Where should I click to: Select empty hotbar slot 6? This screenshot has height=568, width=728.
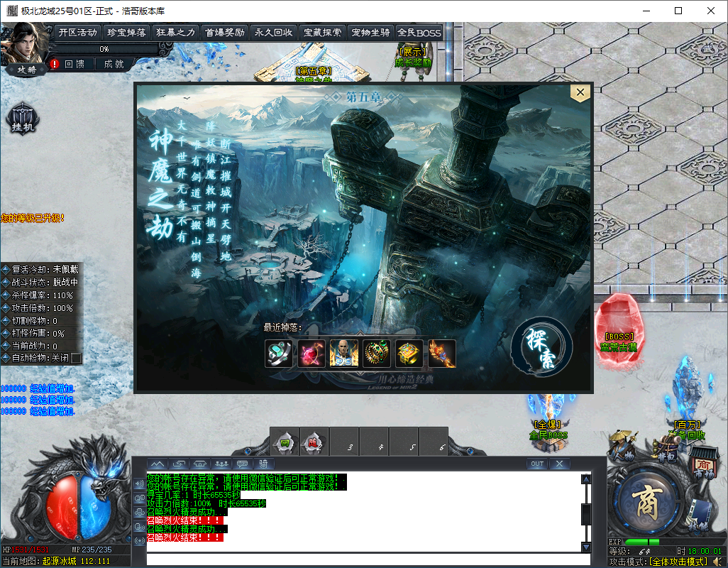434,442
